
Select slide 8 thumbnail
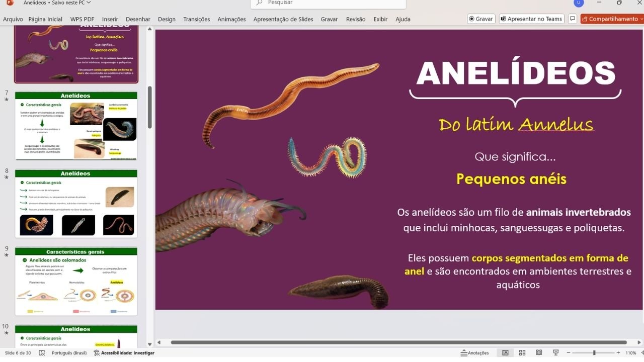[x=76, y=204]
